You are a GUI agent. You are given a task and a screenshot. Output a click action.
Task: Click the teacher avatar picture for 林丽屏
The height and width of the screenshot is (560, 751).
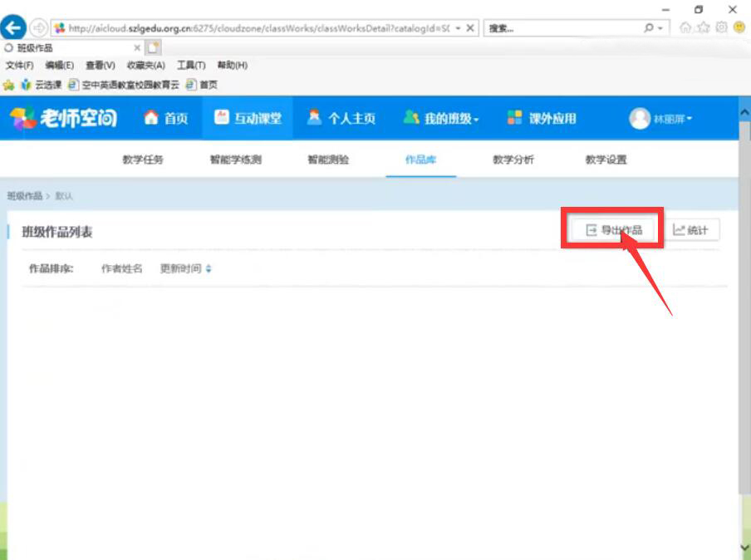click(638, 117)
